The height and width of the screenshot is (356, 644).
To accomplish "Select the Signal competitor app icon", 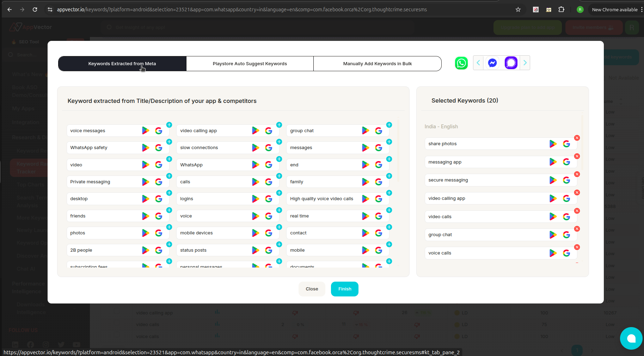I will pyautogui.click(x=511, y=63).
